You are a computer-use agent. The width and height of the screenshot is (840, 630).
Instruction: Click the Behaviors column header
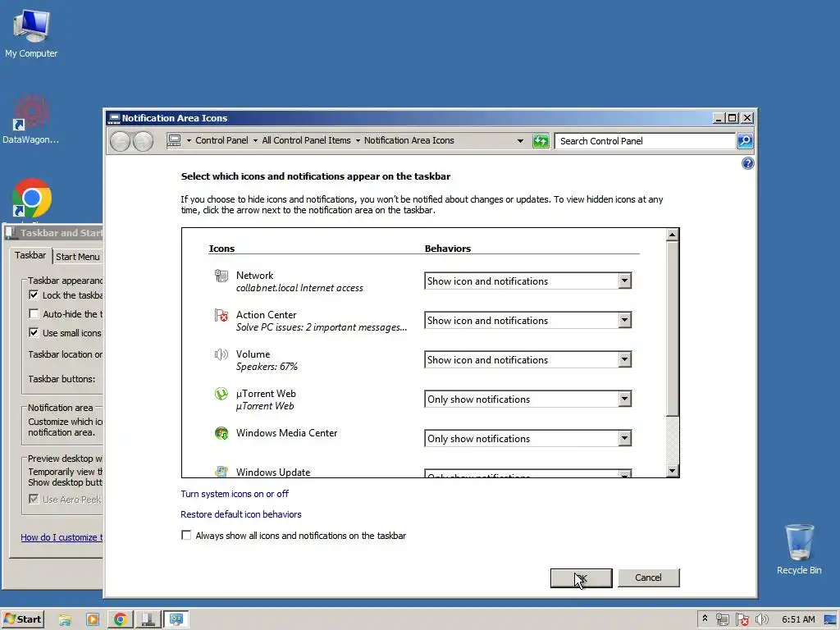click(448, 249)
